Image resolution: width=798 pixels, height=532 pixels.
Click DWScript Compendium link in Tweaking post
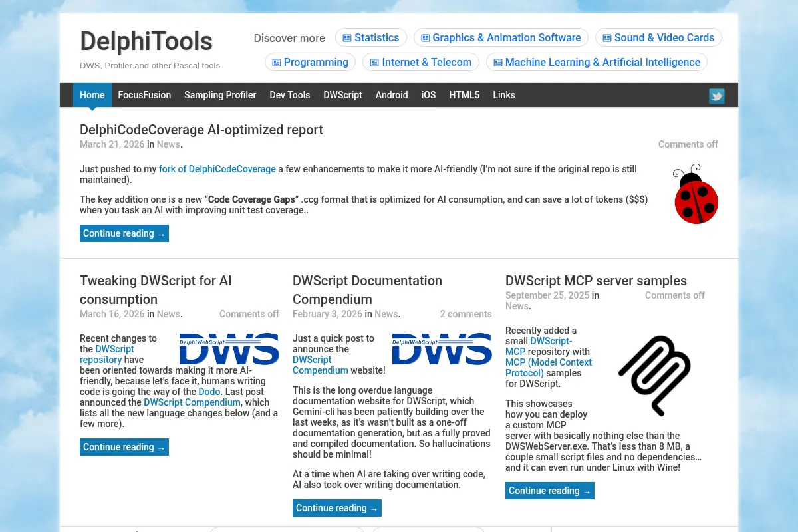tap(192, 402)
